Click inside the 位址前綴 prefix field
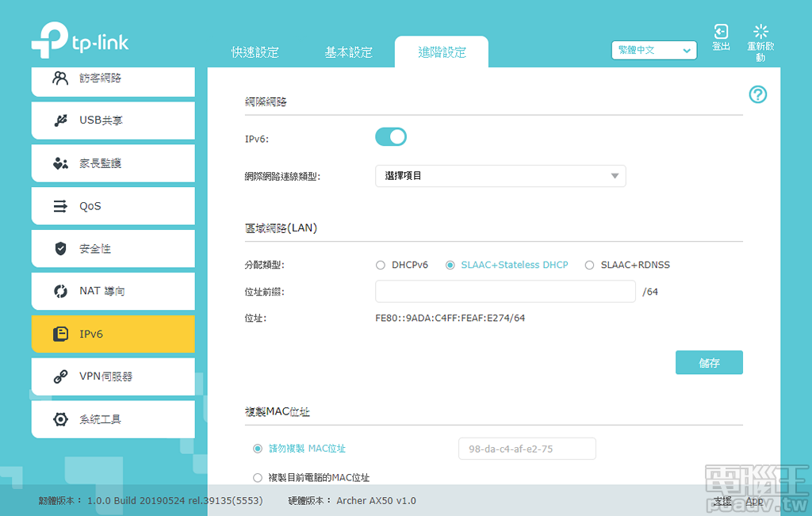This screenshot has width=812, height=516. [505, 292]
